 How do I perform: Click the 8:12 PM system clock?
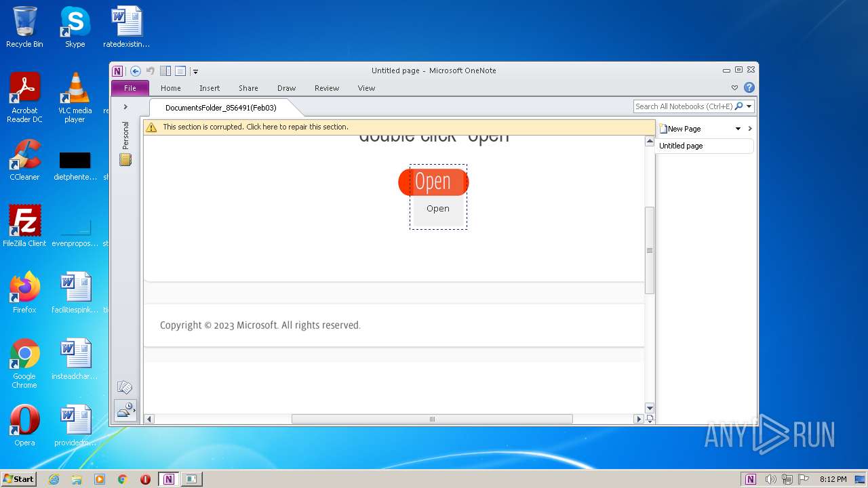833,479
